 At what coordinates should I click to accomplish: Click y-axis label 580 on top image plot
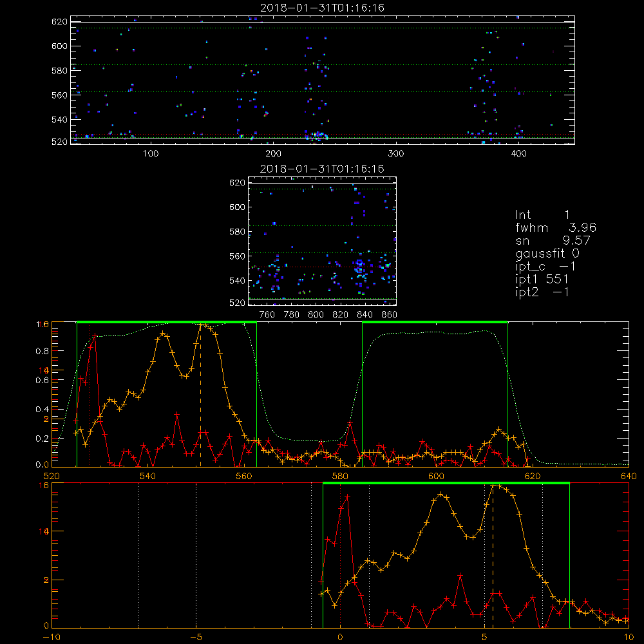point(59,71)
